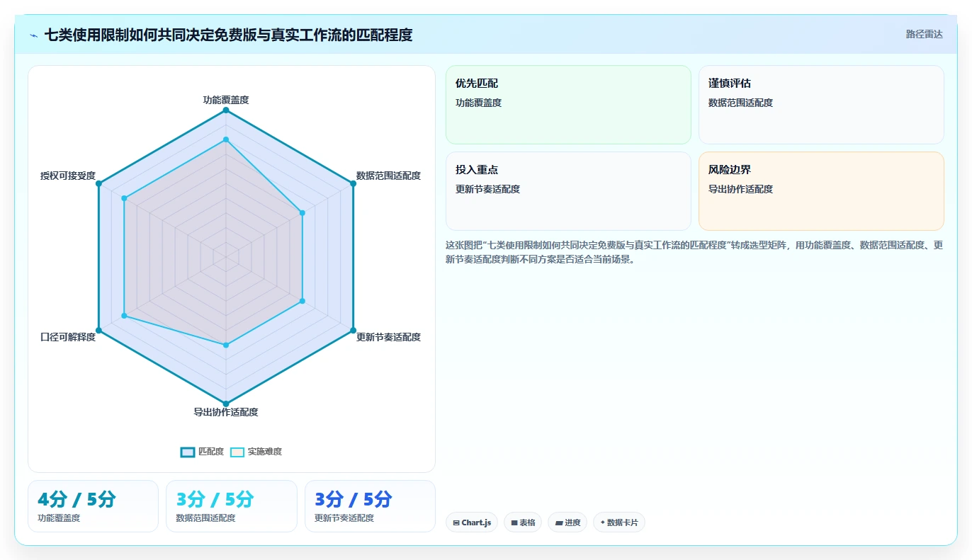
Task: Open the 优先匹配 card
Action: (568, 105)
